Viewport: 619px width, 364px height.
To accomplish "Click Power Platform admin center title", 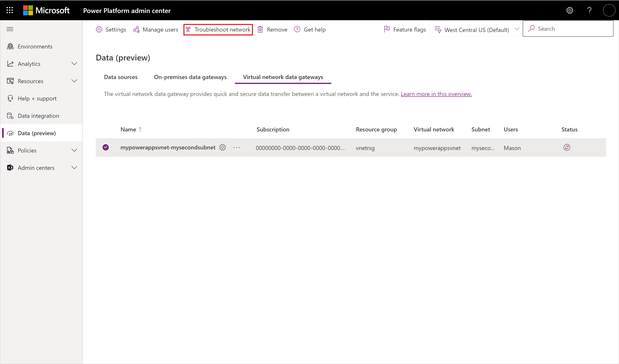I will pos(127,11).
